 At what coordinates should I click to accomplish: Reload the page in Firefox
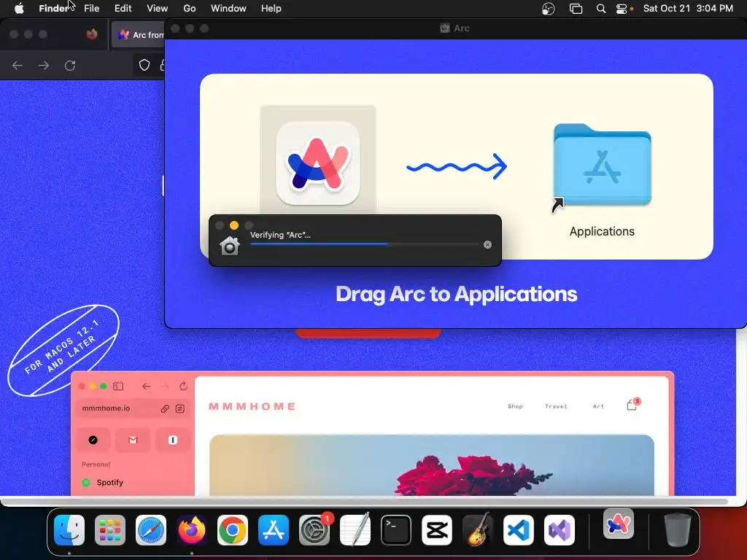[x=70, y=65]
